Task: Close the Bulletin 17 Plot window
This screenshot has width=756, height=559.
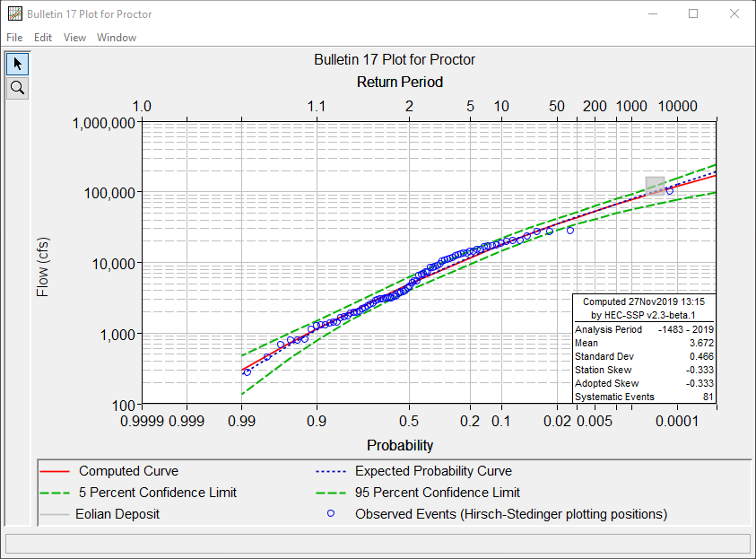Action: [x=734, y=14]
